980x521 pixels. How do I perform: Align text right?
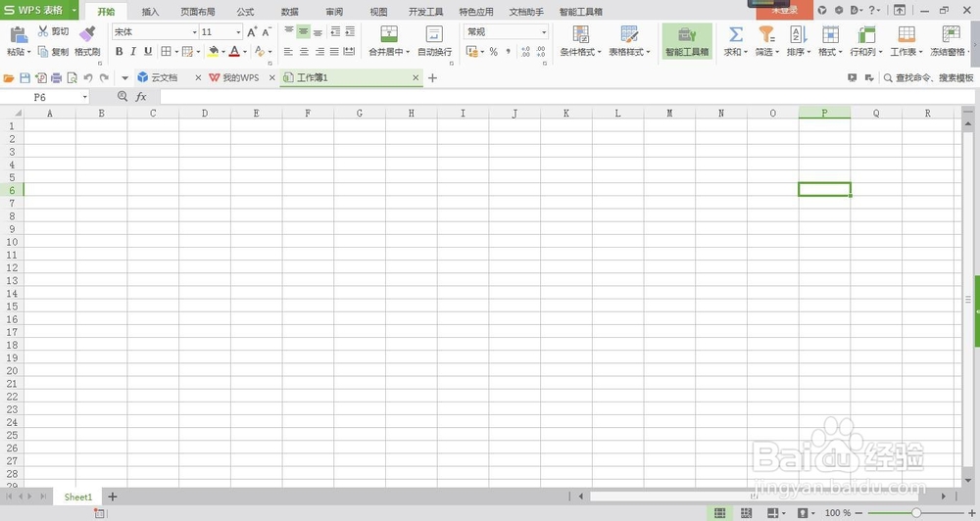pos(319,52)
